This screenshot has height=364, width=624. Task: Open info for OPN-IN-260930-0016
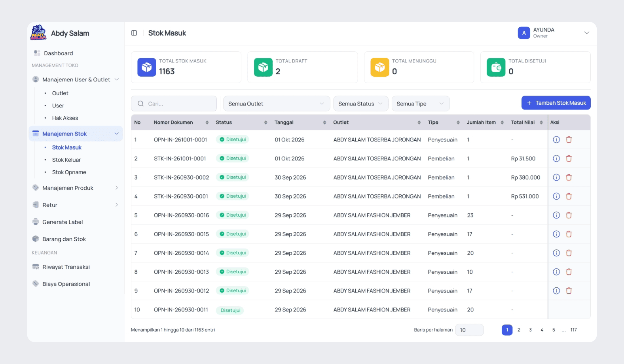[x=556, y=215]
